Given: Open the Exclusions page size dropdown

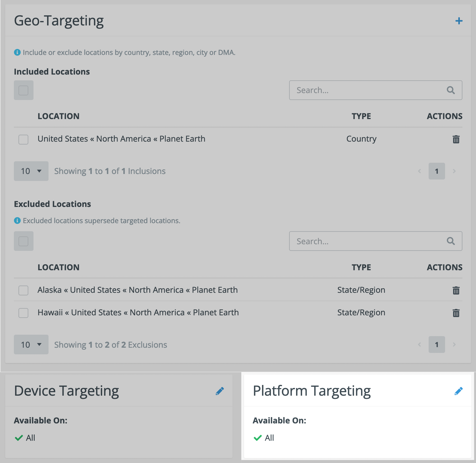Looking at the screenshot, I should (31, 345).
